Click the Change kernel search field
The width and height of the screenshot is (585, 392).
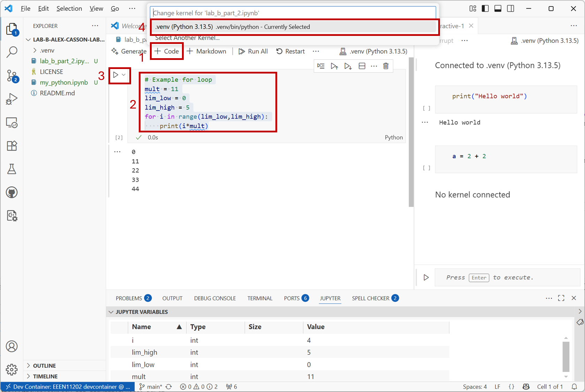tap(293, 13)
